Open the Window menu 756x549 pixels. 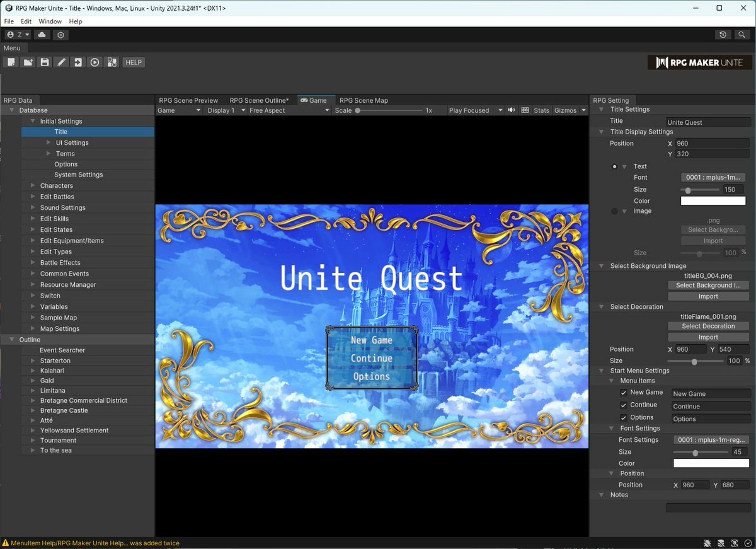50,21
